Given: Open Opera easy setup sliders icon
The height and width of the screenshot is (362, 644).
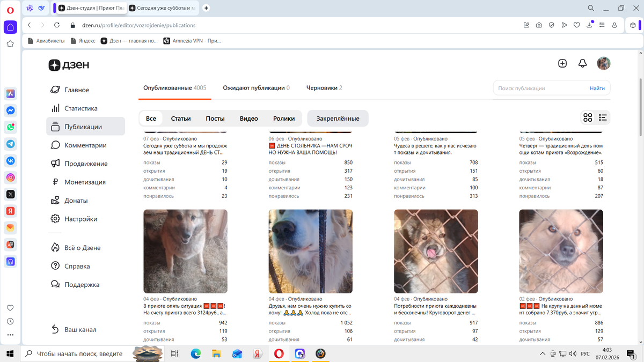Looking at the screenshot, I should 602,25.
